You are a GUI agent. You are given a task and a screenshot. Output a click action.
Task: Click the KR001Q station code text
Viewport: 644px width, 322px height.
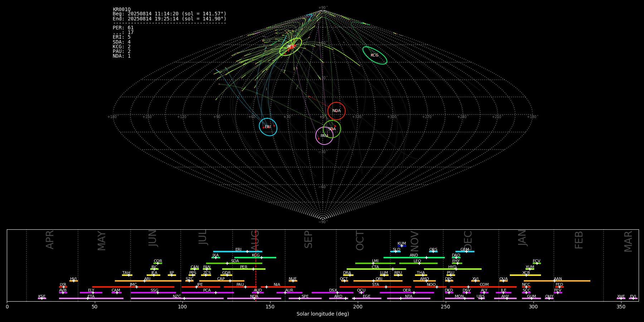click(x=122, y=10)
